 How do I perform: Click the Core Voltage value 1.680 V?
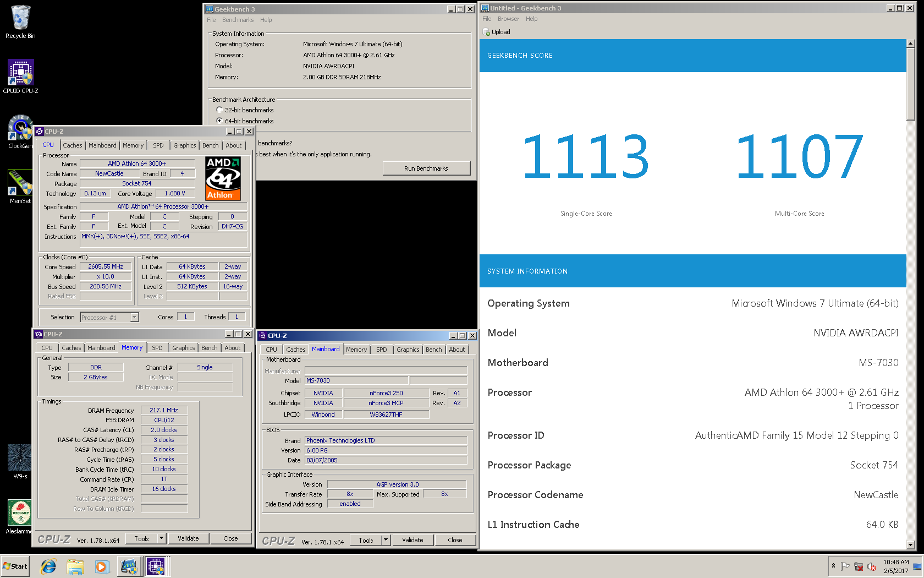click(x=175, y=193)
